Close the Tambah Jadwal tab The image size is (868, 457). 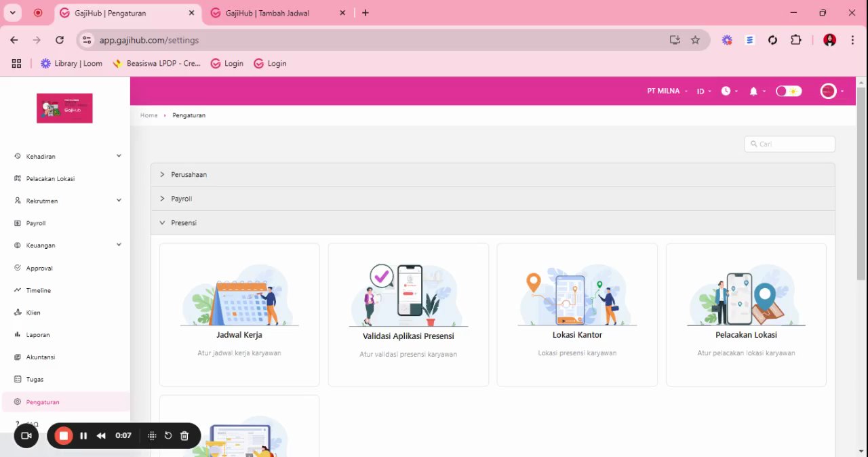[x=342, y=13]
